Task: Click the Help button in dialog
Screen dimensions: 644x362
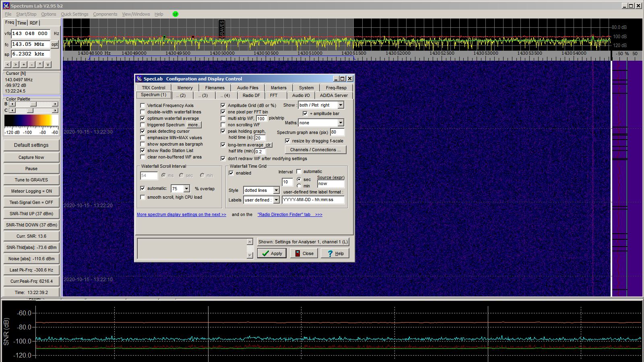Action: pos(335,253)
